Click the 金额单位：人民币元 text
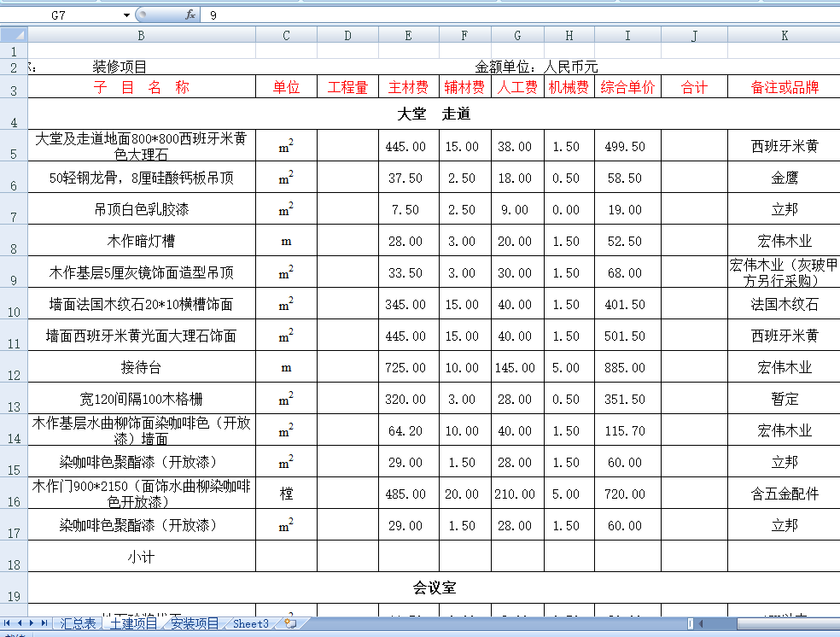 coord(536,67)
